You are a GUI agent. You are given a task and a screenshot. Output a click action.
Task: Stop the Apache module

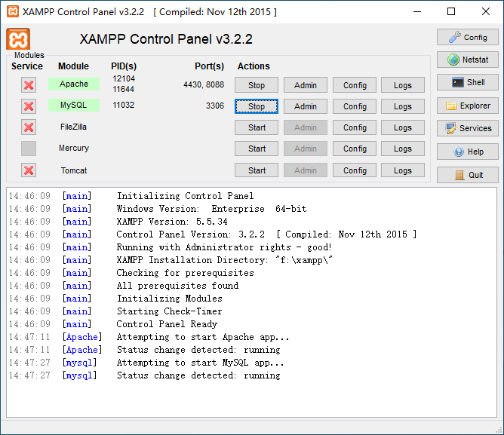coord(257,85)
